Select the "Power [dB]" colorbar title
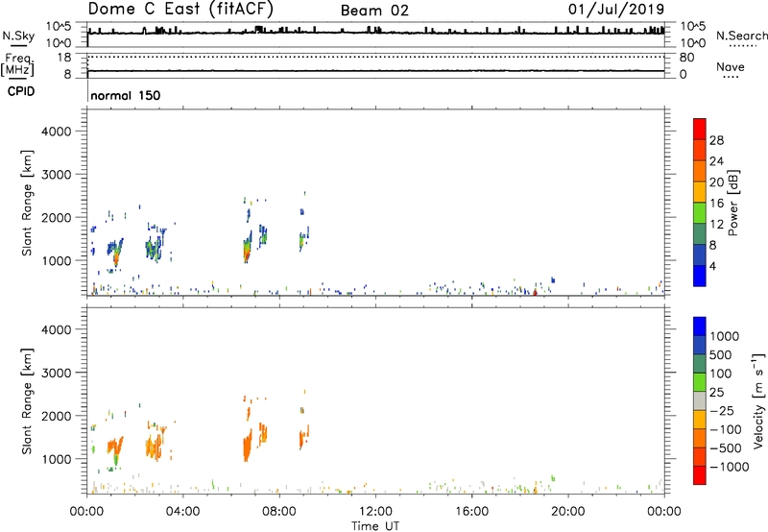 click(x=733, y=203)
